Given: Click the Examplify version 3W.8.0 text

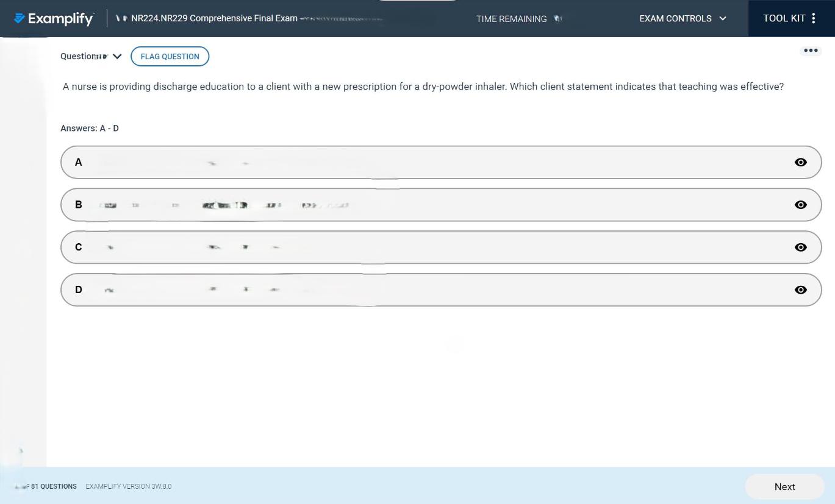Looking at the screenshot, I should point(129,486).
